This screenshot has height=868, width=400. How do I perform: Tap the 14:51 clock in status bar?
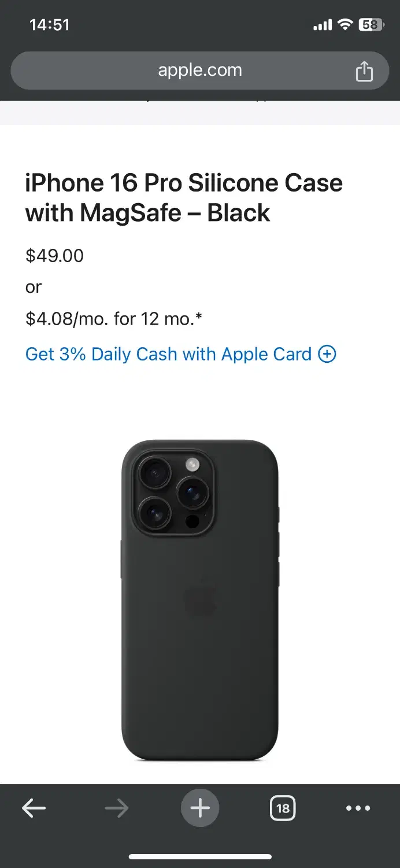(50, 25)
